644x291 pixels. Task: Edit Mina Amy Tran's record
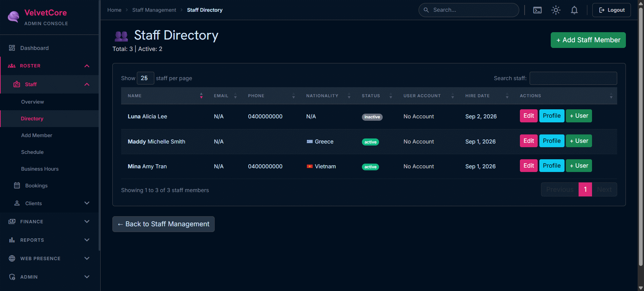tap(529, 166)
